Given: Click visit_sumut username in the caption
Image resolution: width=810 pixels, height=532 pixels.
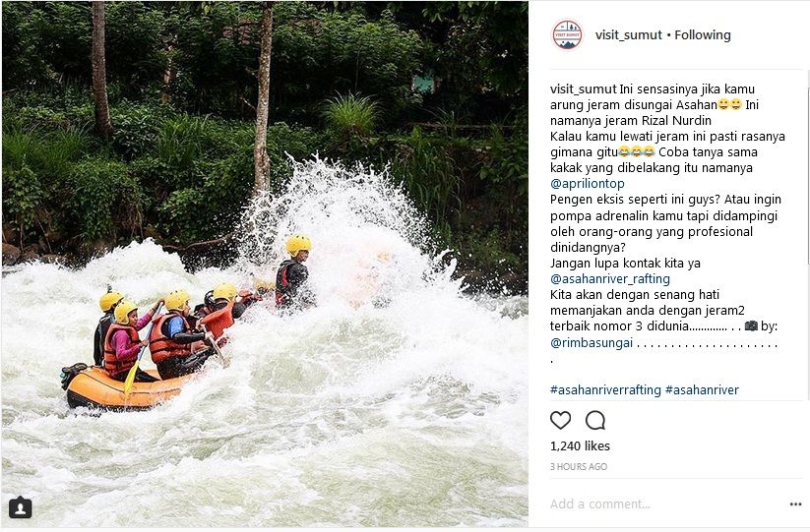Looking at the screenshot, I should pos(584,89).
